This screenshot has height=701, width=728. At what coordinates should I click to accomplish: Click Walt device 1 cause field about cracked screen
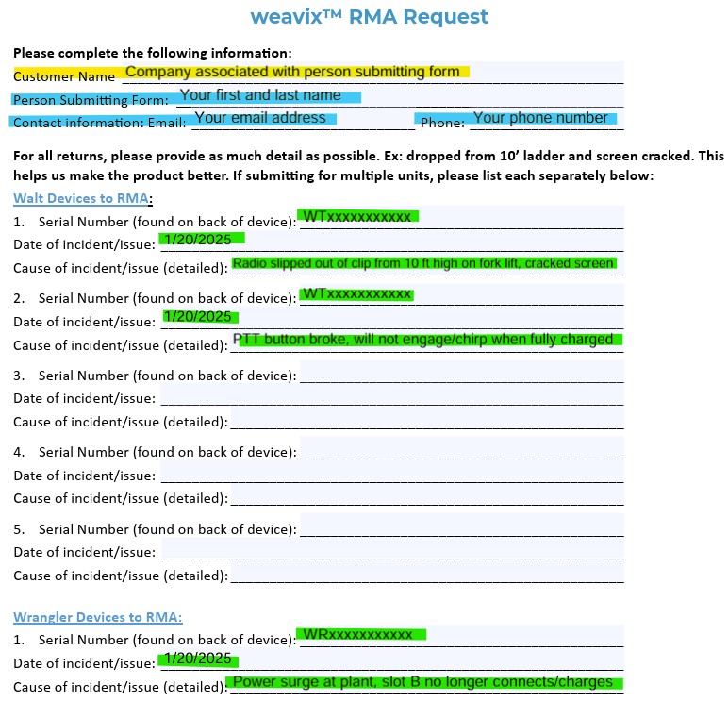(427, 264)
